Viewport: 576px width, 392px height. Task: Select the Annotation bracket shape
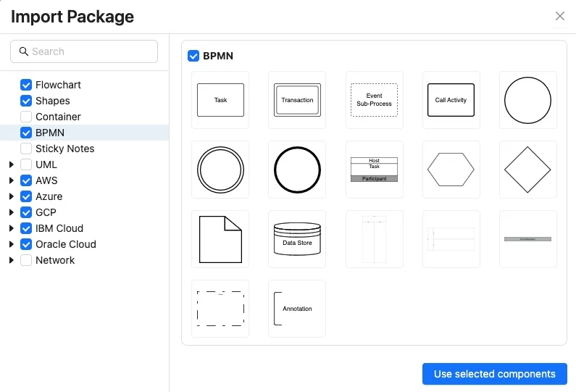(297, 309)
